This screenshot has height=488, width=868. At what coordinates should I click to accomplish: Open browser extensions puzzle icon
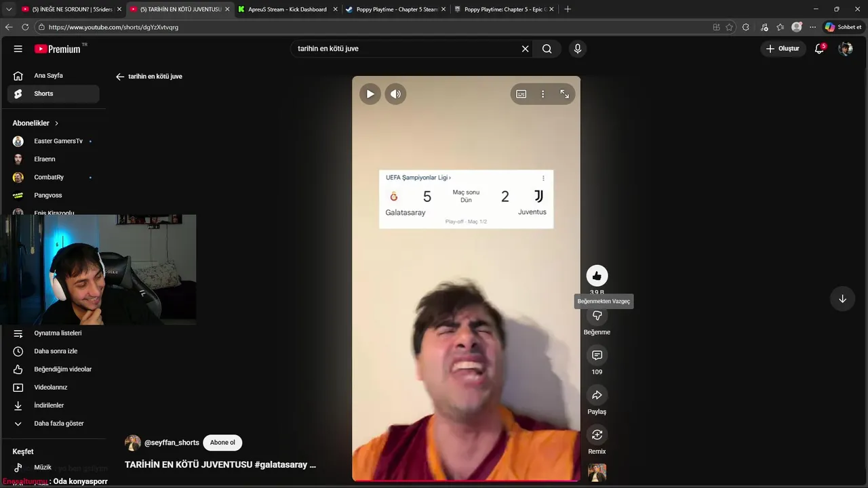[x=746, y=27]
